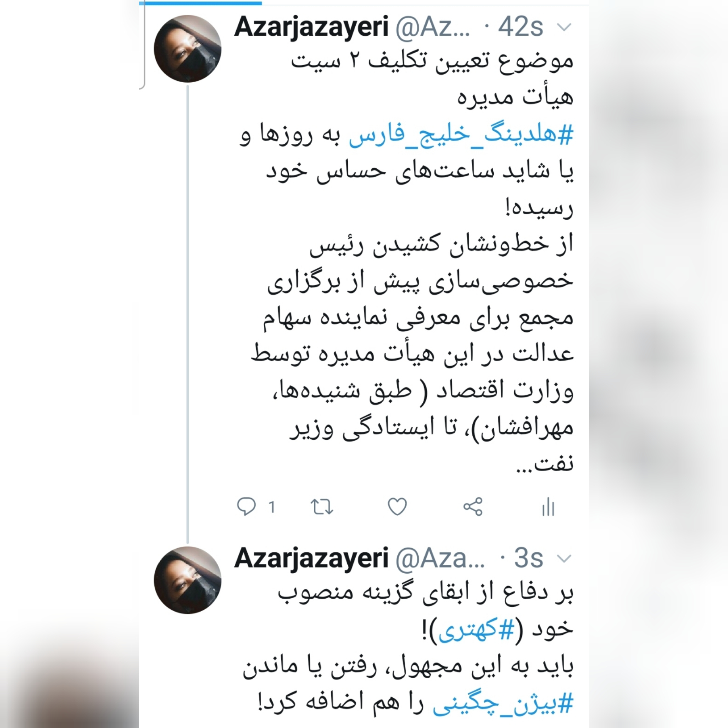
Task: Open hashtag #کهتری
Action: point(476,631)
